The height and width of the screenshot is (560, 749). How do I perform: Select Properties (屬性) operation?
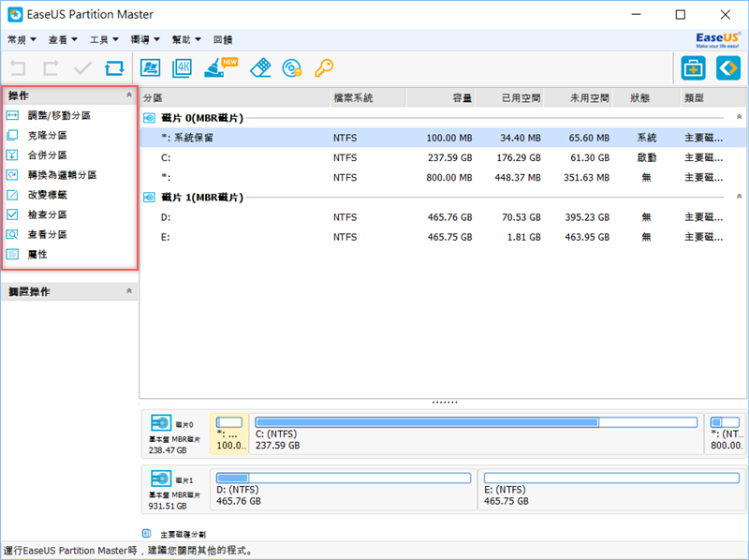pos(37,254)
